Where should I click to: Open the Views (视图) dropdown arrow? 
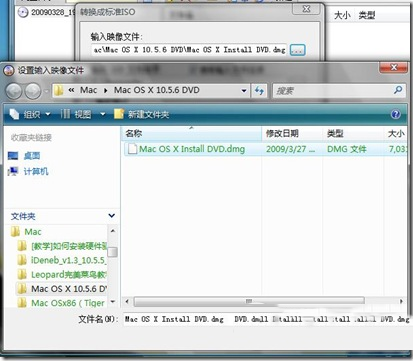103,114
